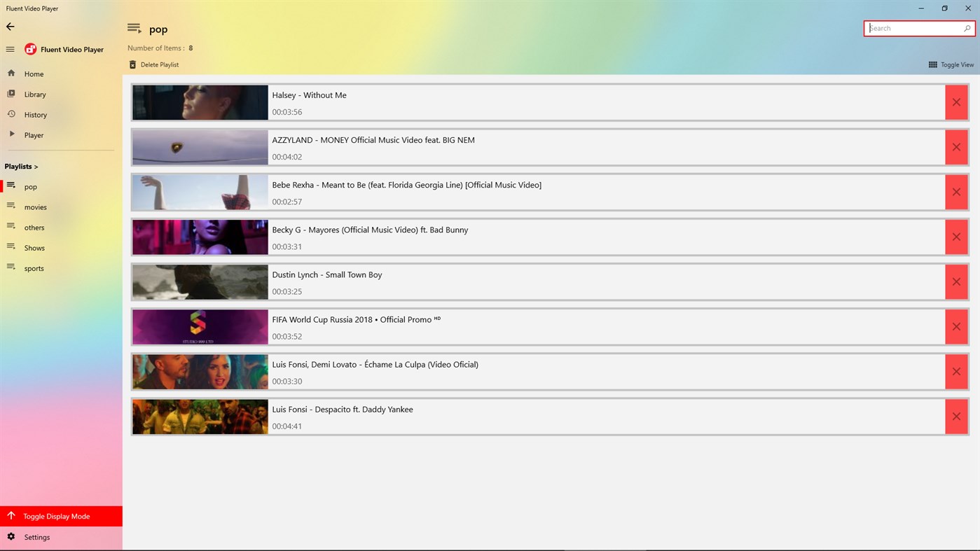Expand the Playlists section
This screenshot has height=551, width=980.
pos(21,166)
